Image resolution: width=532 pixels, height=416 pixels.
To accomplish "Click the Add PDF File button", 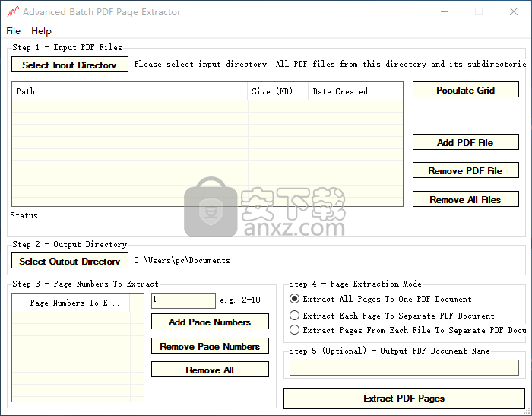I will (x=465, y=142).
